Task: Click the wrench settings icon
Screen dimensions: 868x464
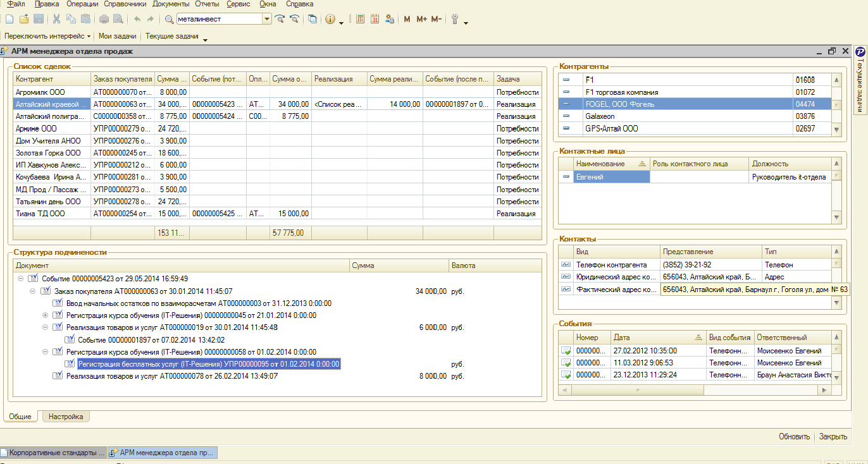Action: 454,19
